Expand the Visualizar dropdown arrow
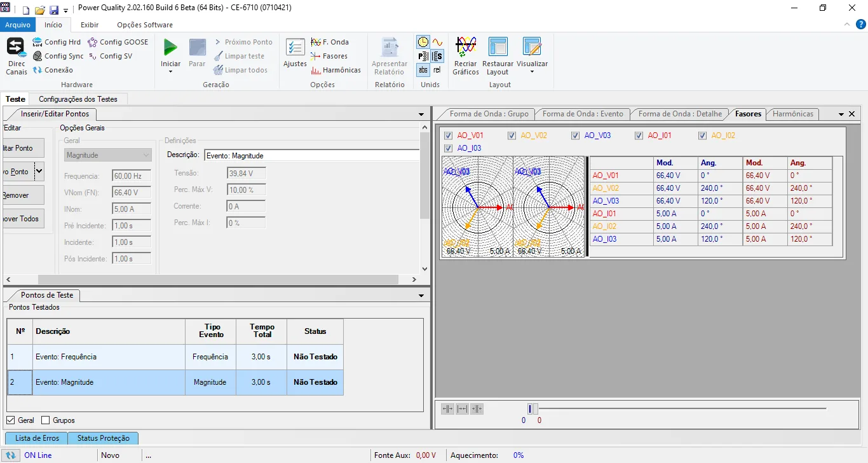The width and height of the screenshot is (868, 463). [532, 72]
